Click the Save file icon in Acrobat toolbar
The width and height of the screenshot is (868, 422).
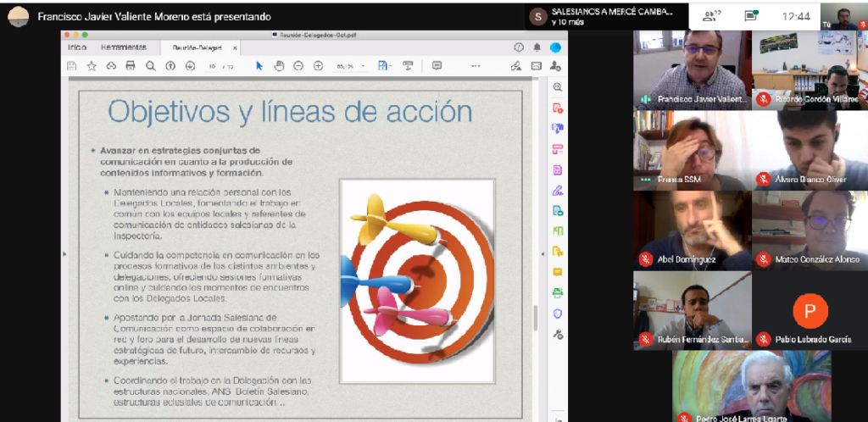[x=71, y=66]
